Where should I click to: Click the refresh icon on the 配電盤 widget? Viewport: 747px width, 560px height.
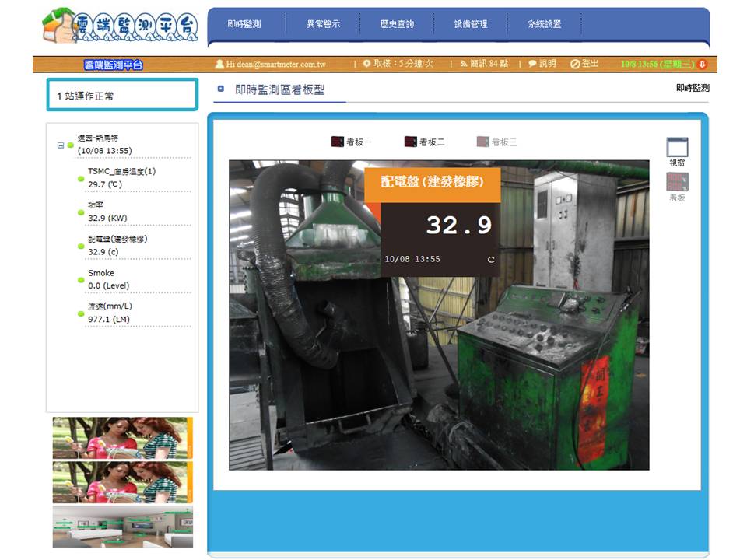491,260
